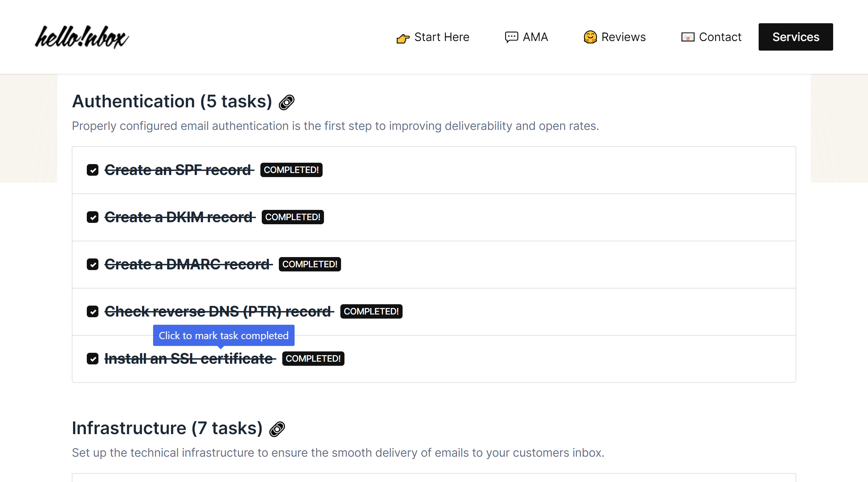Image resolution: width=868 pixels, height=482 pixels.
Task: Click the COMPLETED badge next to SSL certificate
Action: (x=313, y=359)
